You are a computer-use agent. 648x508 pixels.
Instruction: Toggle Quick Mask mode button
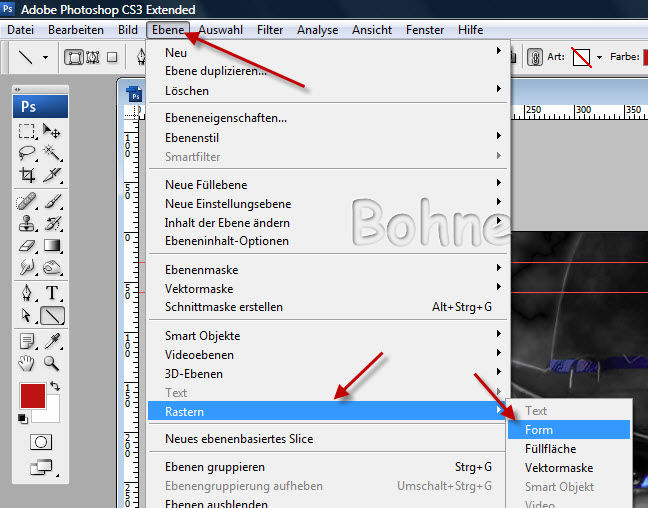point(40,441)
